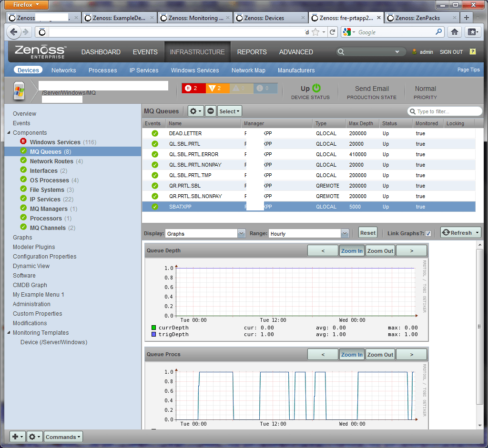This screenshot has width=488, height=448.
Task: Click the gear settings icon in bottom toolbar
Action: coord(32,437)
